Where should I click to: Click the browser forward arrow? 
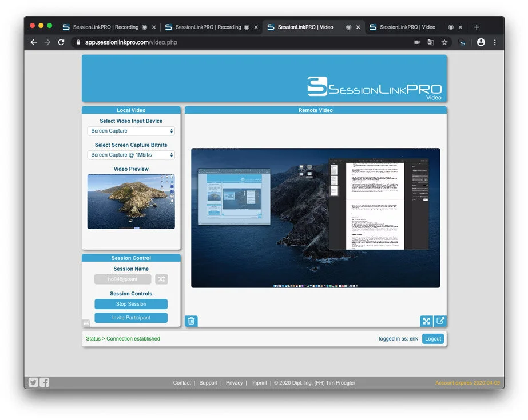pos(47,42)
